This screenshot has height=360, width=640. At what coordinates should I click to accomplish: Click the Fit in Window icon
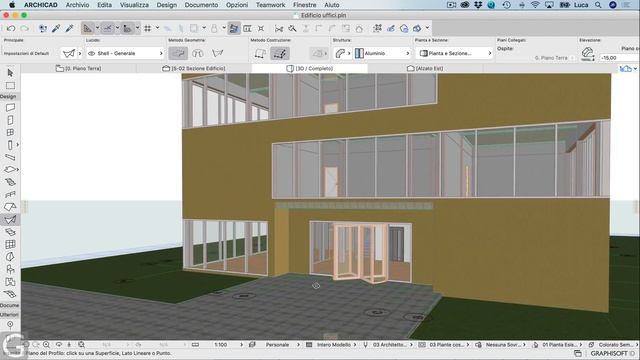coord(81,344)
